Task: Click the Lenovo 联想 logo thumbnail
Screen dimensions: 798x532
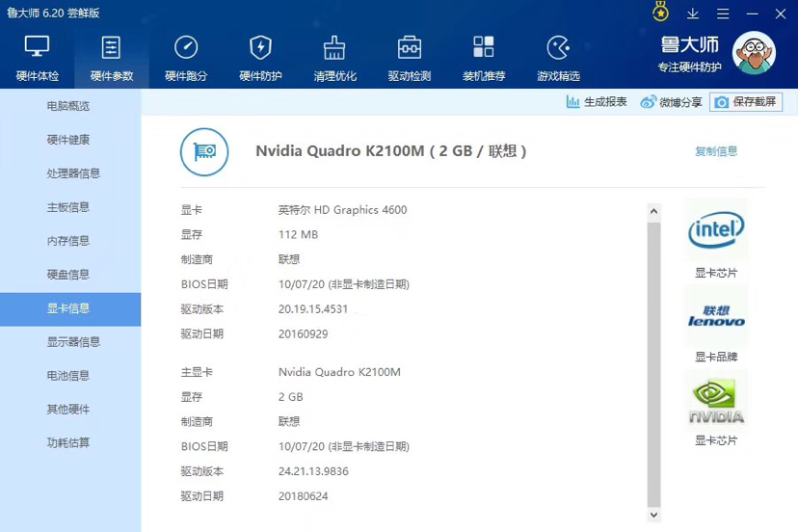Action: pyautogui.click(x=716, y=316)
